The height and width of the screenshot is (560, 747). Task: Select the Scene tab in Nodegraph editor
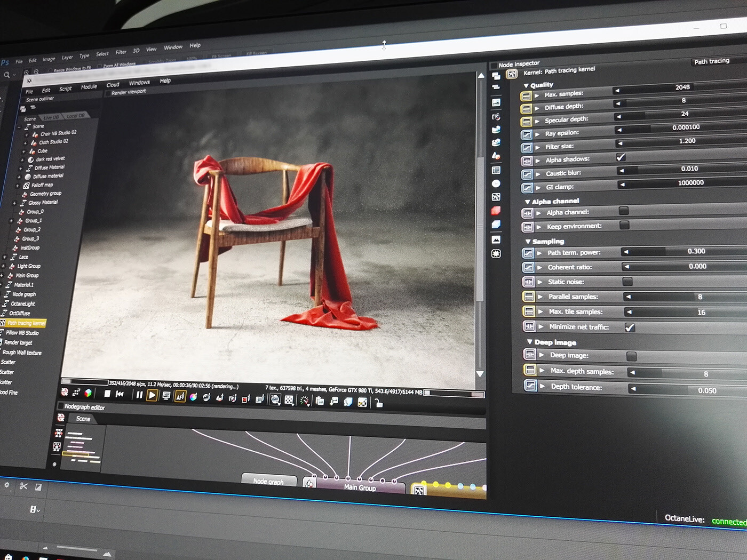click(x=83, y=419)
